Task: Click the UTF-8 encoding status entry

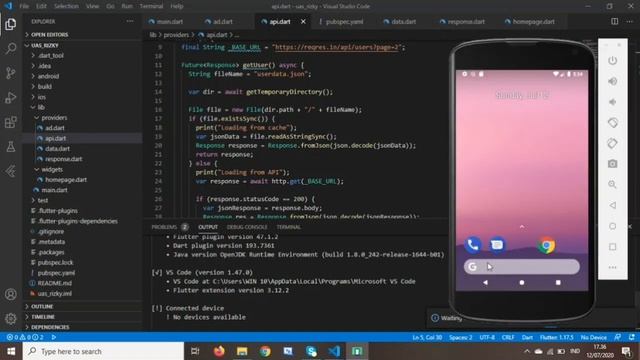Action: [487, 337]
